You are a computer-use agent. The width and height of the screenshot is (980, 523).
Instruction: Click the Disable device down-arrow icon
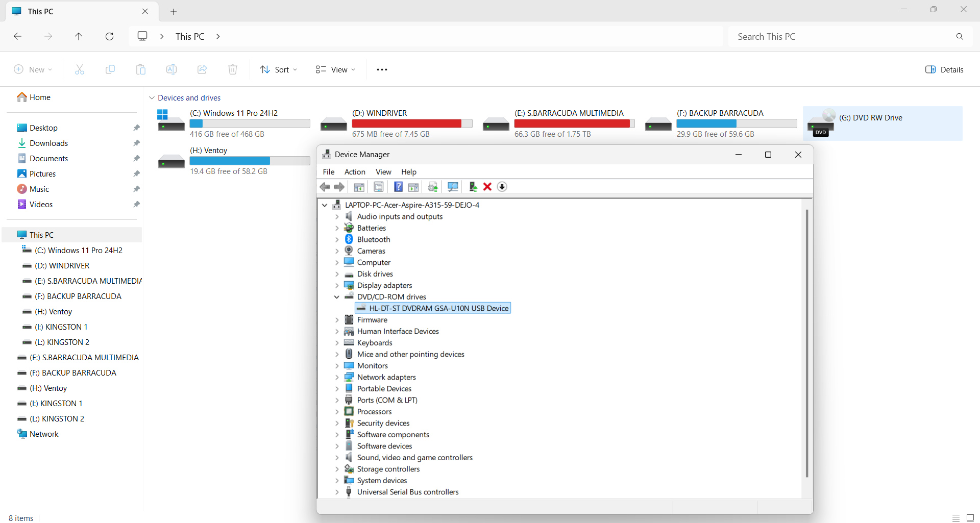point(502,187)
